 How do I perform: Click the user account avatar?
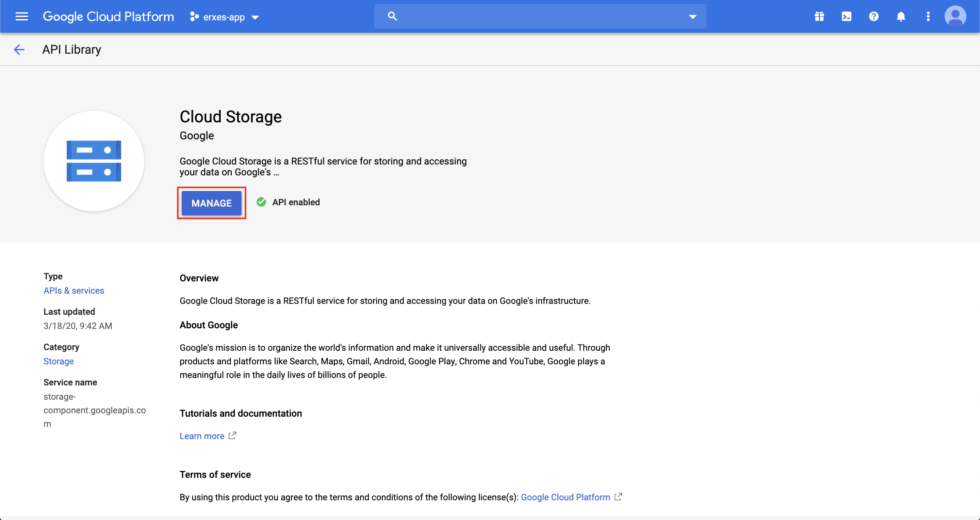click(955, 16)
